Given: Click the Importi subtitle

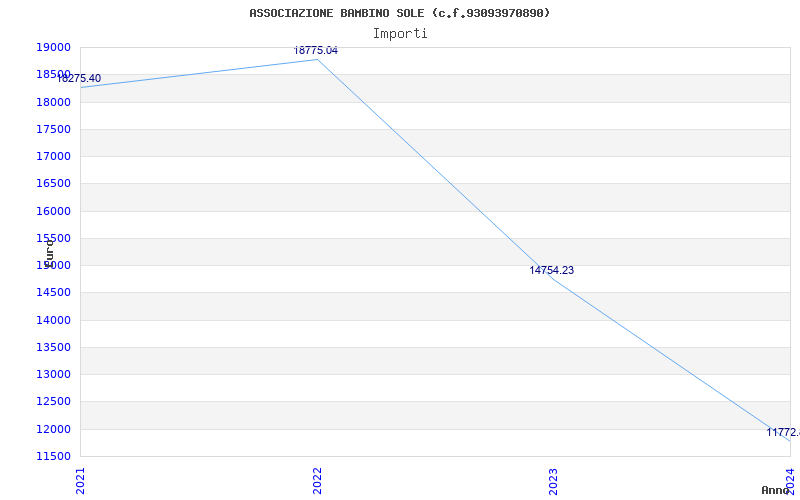Looking at the screenshot, I should [400, 34].
